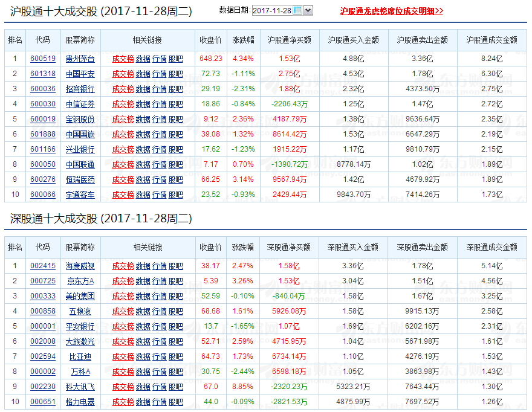This screenshot has width=532, height=412.
Task: Open 恒瑞医药 stock name link
Action: pyautogui.click(x=80, y=179)
